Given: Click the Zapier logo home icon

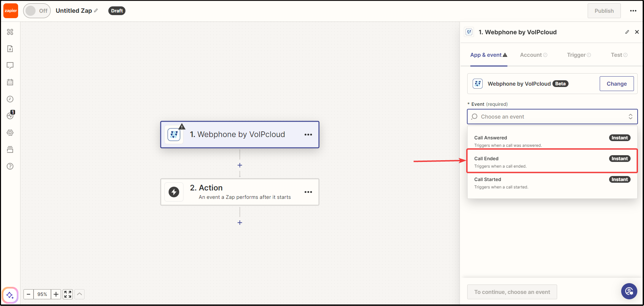Looking at the screenshot, I should tap(11, 11).
